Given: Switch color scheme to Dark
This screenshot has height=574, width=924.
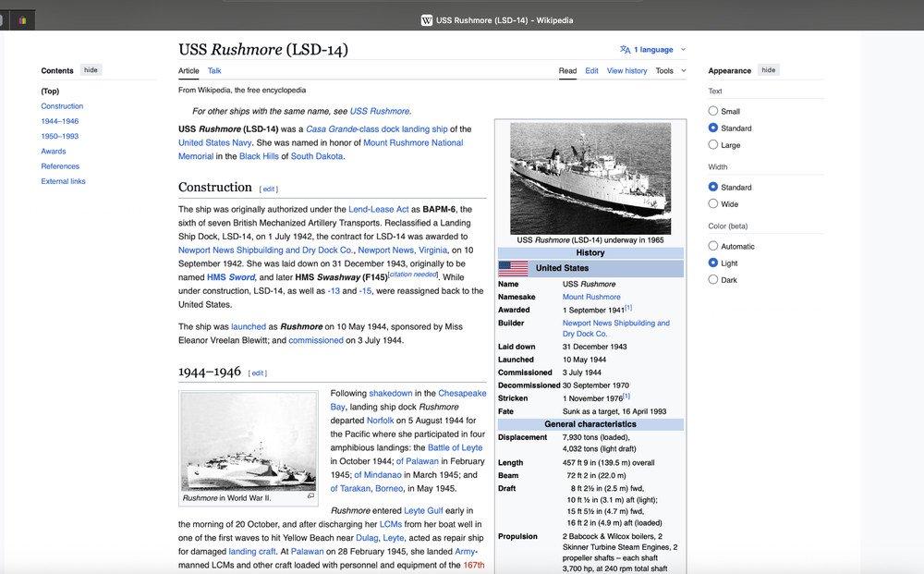Looking at the screenshot, I should [x=713, y=279].
